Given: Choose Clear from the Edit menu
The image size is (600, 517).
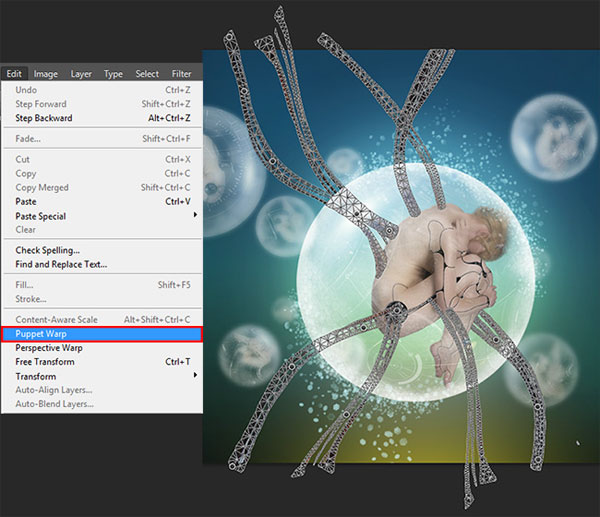Looking at the screenshot, I should tap(102, 230).
